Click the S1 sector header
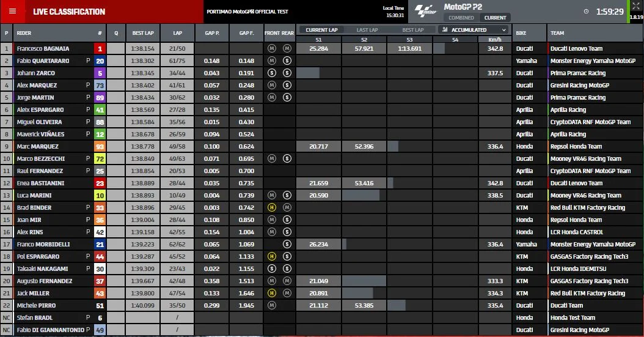Screen dimensions: 644x337 click(319, 40)
